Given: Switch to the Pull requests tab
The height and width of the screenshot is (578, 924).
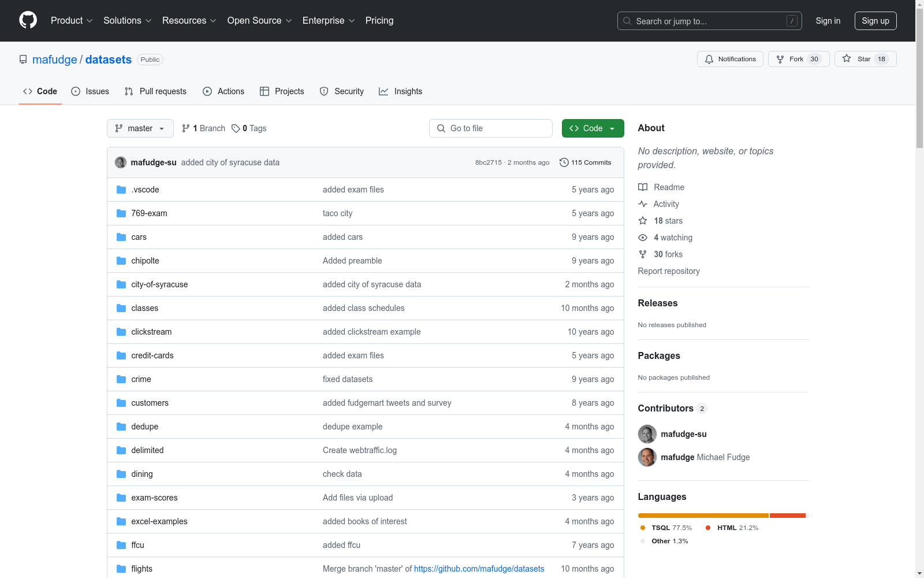Looking at the screenshot, I should (x=155, y=91).
